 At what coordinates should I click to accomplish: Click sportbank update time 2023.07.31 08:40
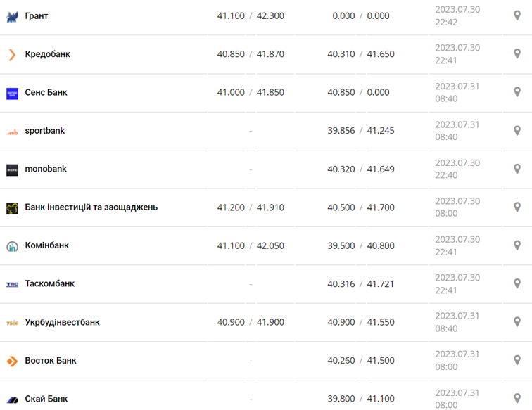(x=457, y=131)
